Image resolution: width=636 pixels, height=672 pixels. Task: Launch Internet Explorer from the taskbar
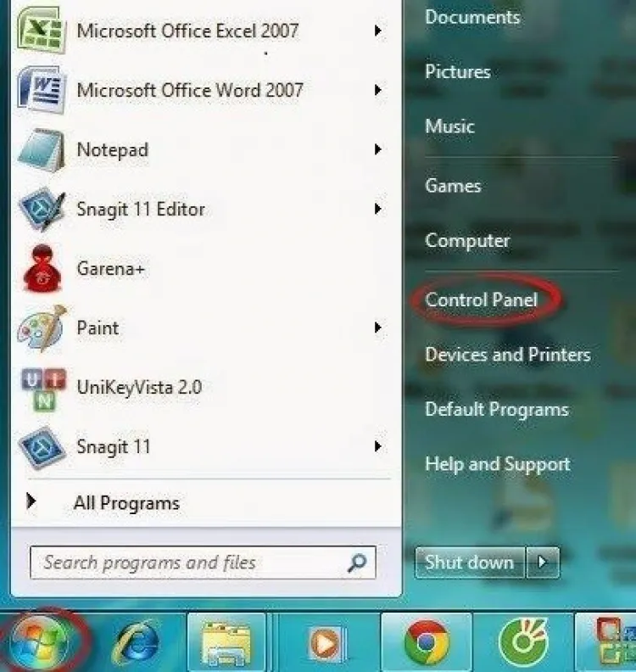coord(136,642)
